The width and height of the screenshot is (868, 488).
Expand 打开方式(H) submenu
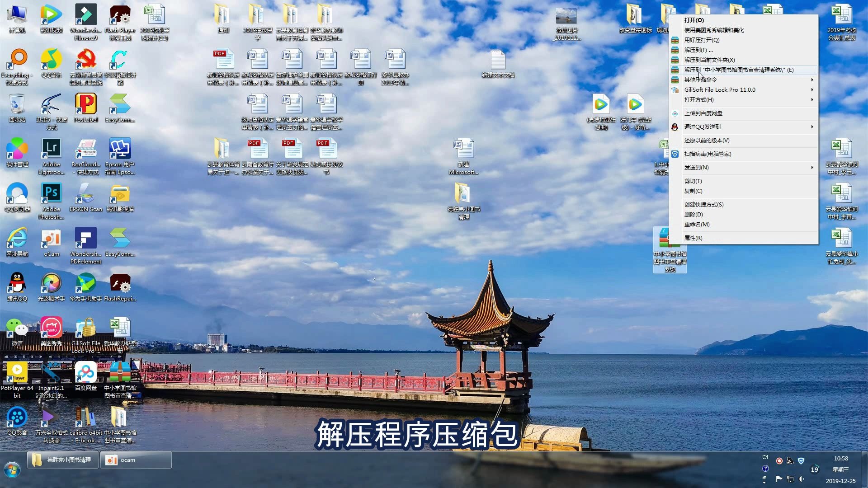(x=744, y=100)
